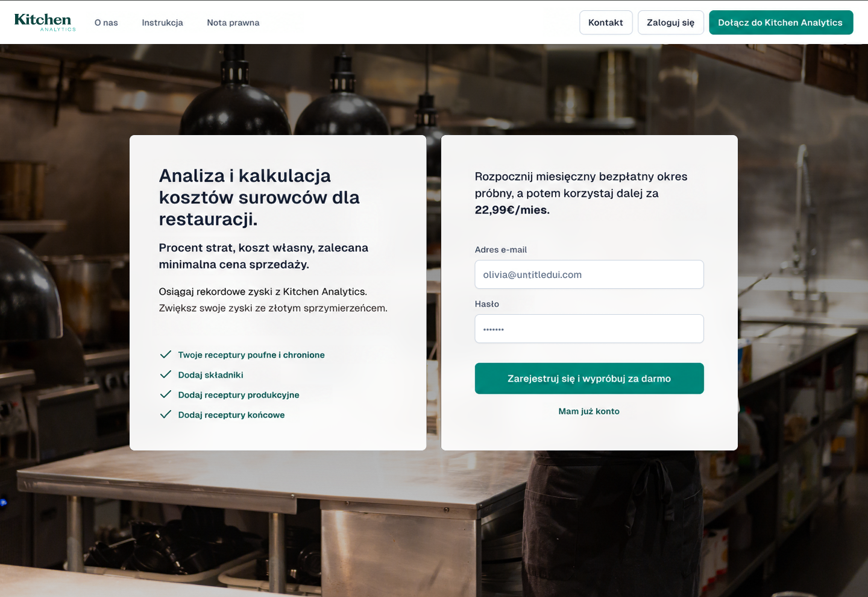Go to Nota prawna page
The width and height of the screenshot is (868, 597).
(233, 22)
